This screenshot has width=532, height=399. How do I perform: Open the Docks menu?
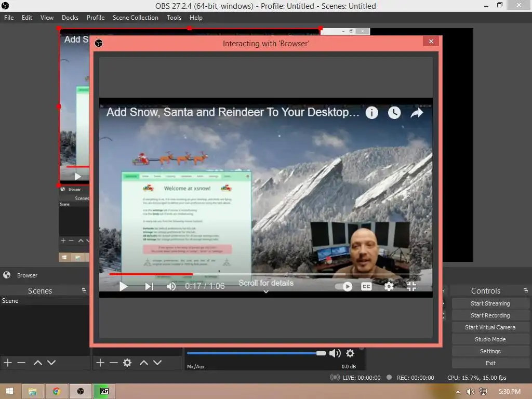click(x=70, y=18)
